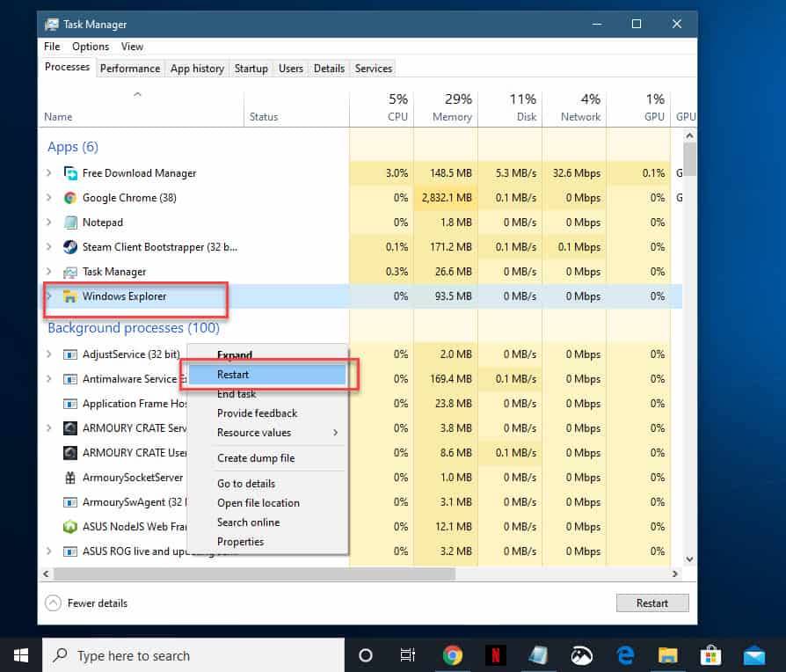Select Restart from the context menu
Image resolution: width=786 pixels, height=672 pixels.
(x=233, y=374)
